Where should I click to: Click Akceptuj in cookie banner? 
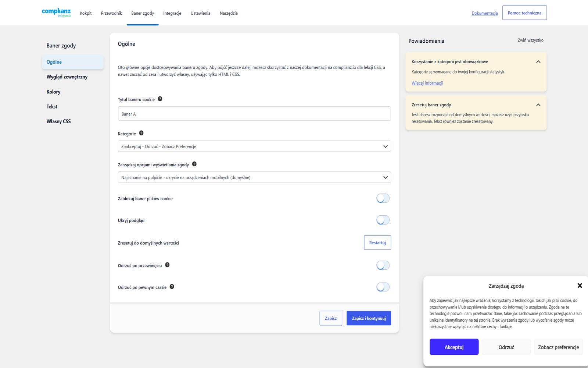coord(454,347)
